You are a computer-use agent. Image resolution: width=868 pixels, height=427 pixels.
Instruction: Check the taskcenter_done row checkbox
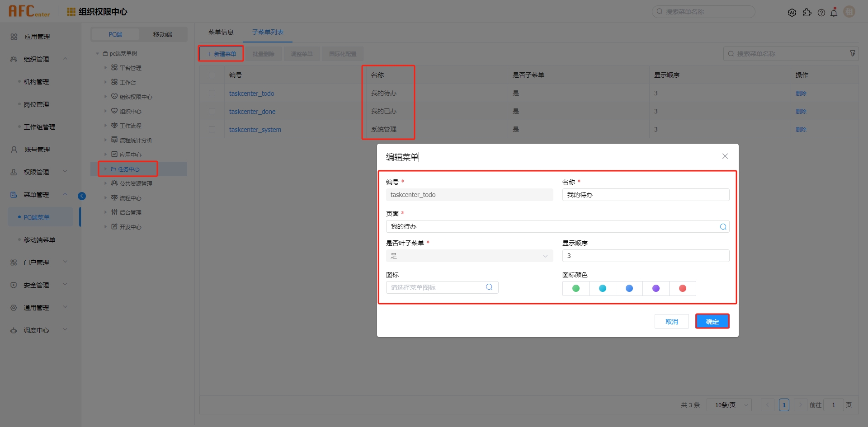pyautogui.click(x=212, y=111)
